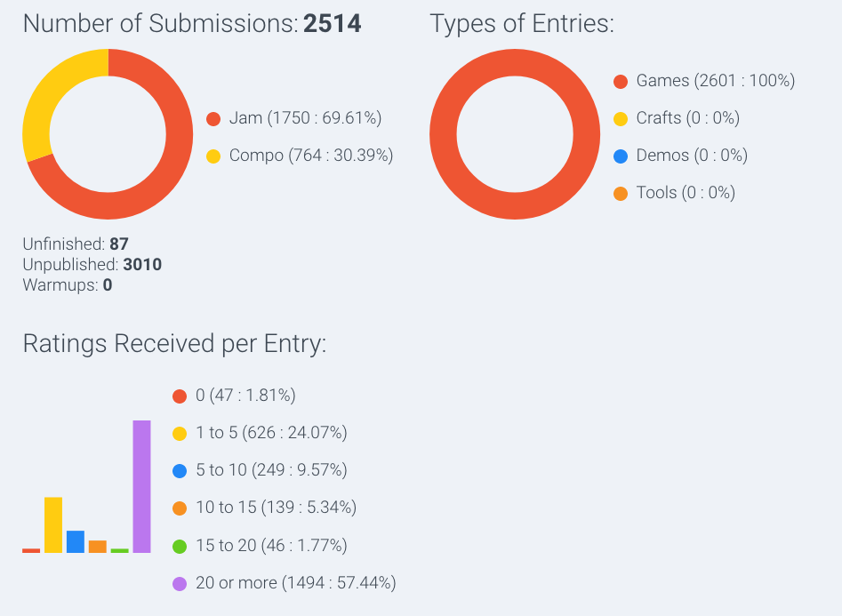Viewport: 842px width, 616px height.
Task: Select the 20 or more legend label
Action: coord(296,583)
